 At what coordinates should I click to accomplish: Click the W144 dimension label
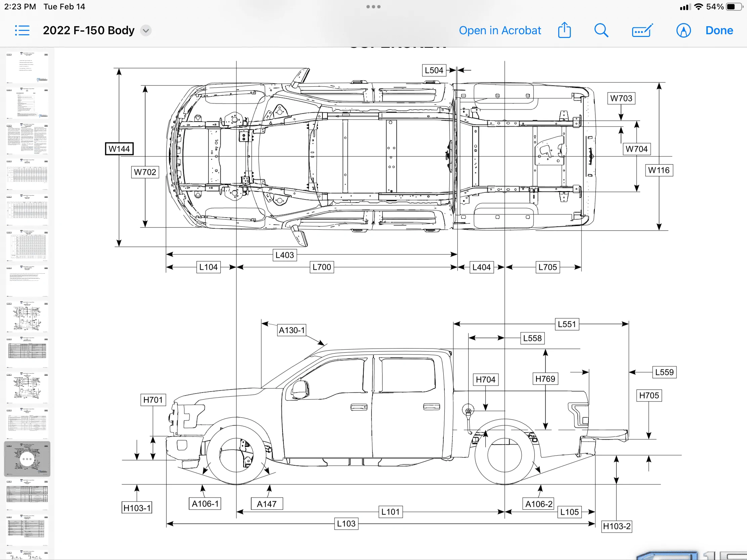tap(119, 149)
